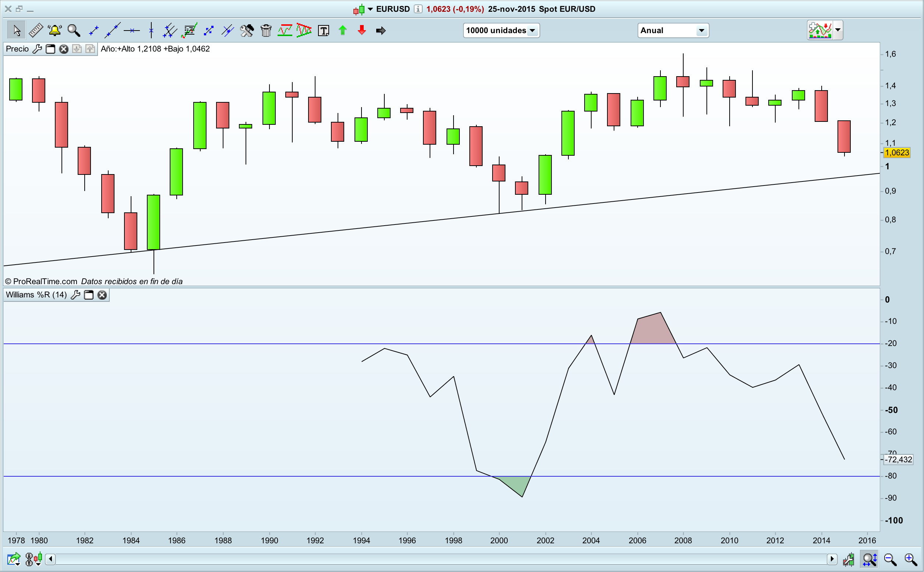The width and height of the screenshot is (924, 572).
Task: Click the trash can delete objects icon
Action: click(266, 30)
